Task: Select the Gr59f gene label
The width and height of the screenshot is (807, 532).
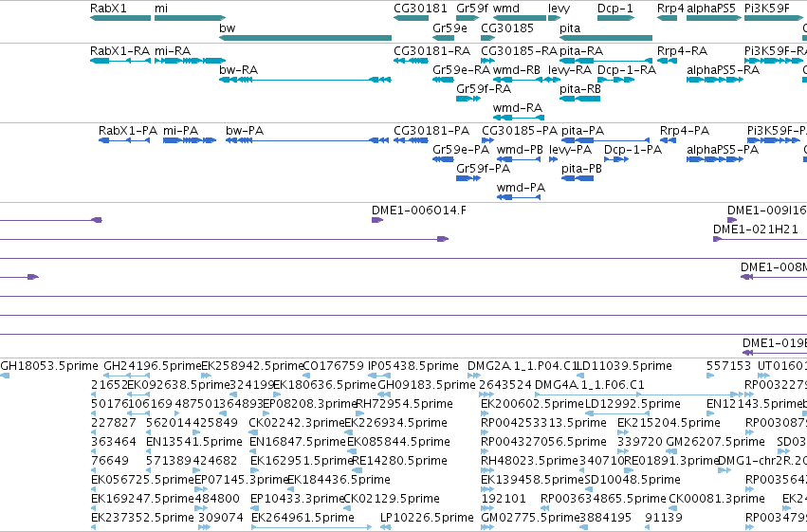Action: tap(472, 9)
